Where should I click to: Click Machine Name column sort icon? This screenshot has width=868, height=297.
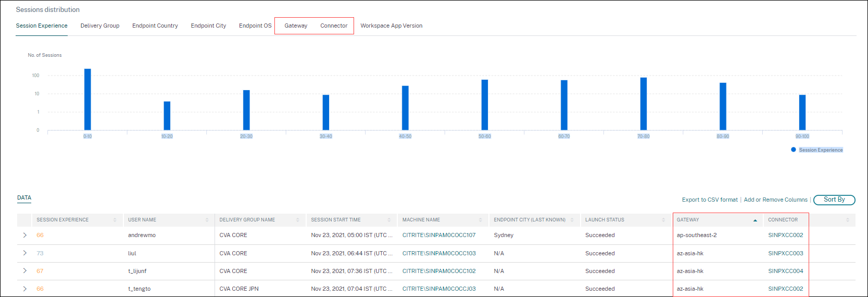481,220
